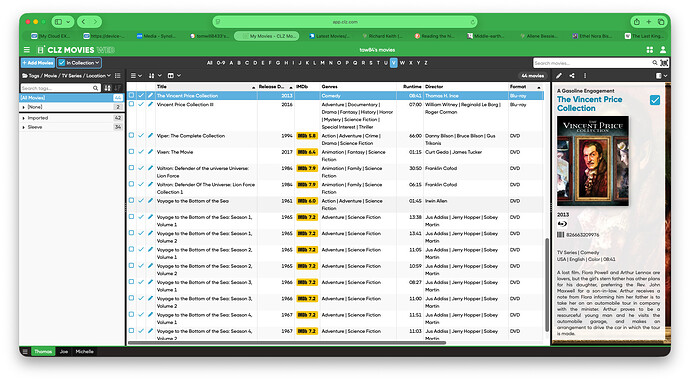Select the Thomas collection tab

43,351
